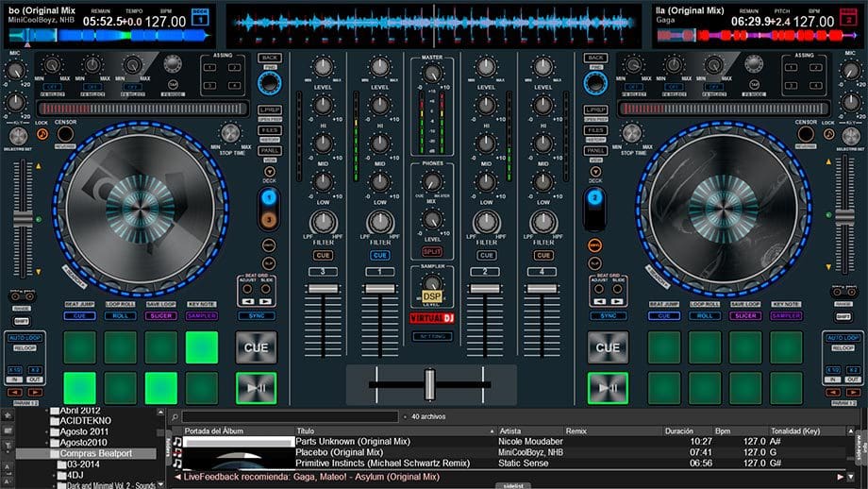
Task: Toggle the right deck key LOCK icon
Action: point(828,134)
